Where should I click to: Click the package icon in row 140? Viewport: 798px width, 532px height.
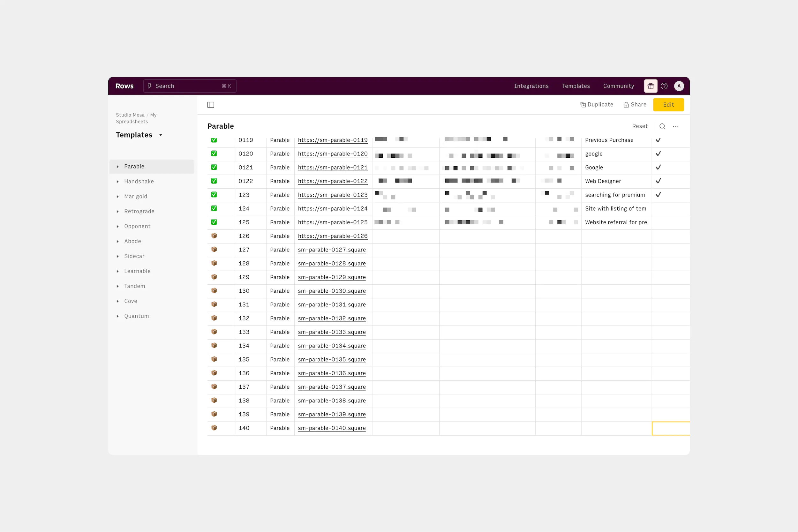(214, 428)
